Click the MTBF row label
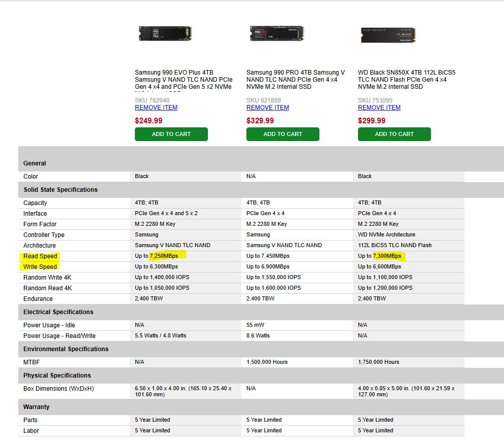504x442 pixels. click(x=31, y=362)
